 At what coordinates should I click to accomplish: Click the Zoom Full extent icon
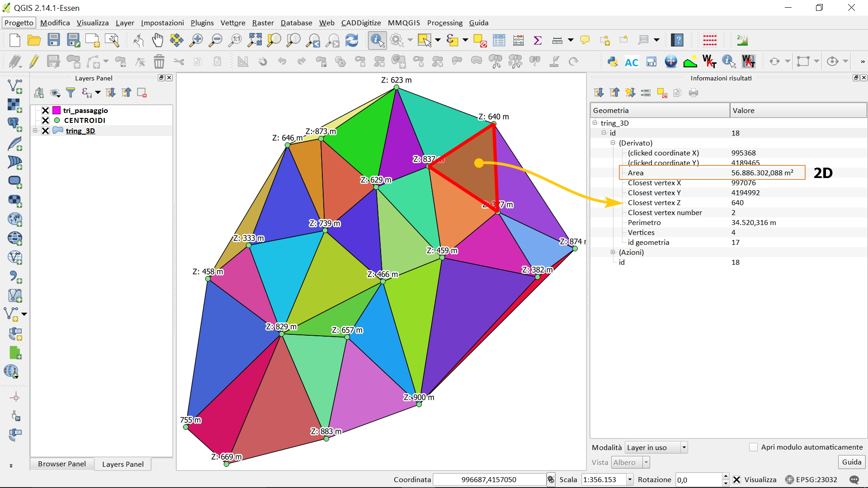[255, 40]
